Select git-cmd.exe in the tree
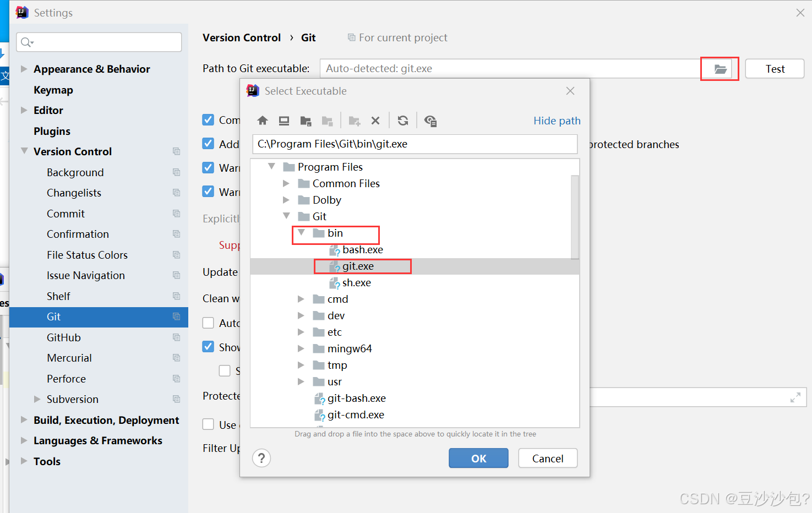Viewport: 812px width, 513px height. click(x=356, y=415)
